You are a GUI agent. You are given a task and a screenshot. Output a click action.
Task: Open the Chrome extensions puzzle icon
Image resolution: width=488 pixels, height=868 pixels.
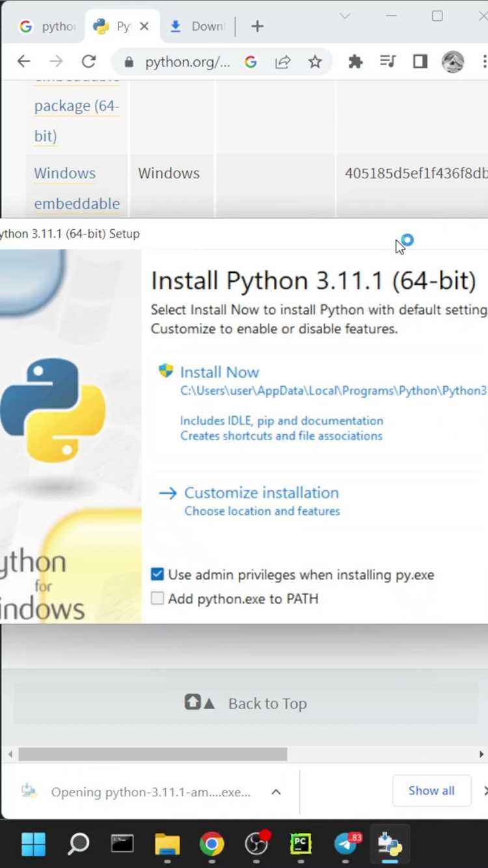click(x=355, y=62)
